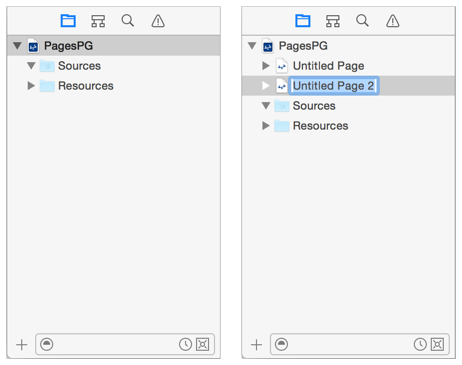Click Untitled Page file icon

point(282,66)
